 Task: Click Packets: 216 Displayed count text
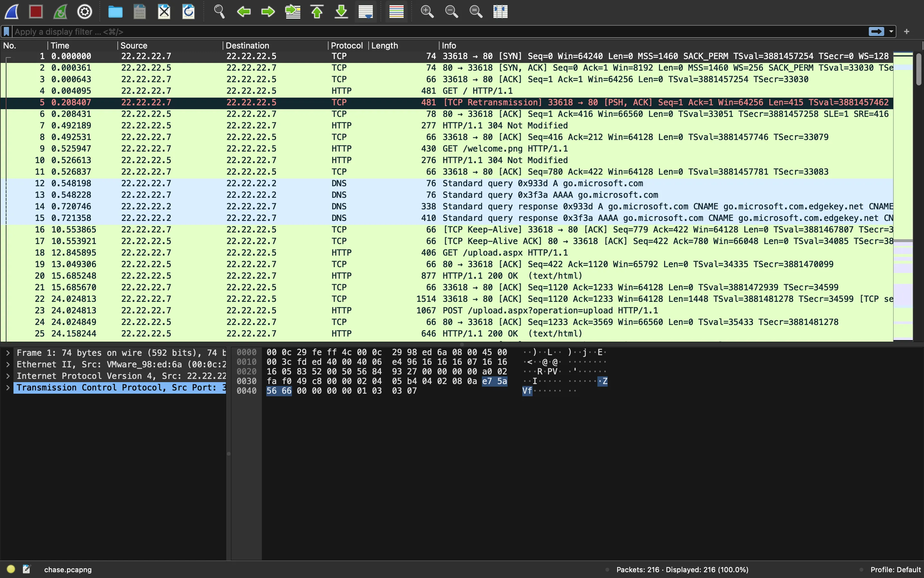(x=682, y=570)
